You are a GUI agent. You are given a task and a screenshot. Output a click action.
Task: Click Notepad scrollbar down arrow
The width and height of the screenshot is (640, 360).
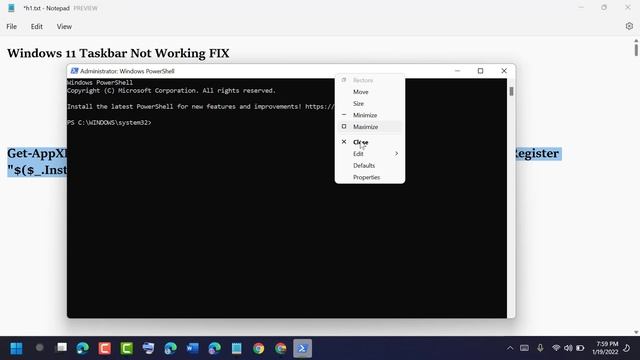(636, 332)
